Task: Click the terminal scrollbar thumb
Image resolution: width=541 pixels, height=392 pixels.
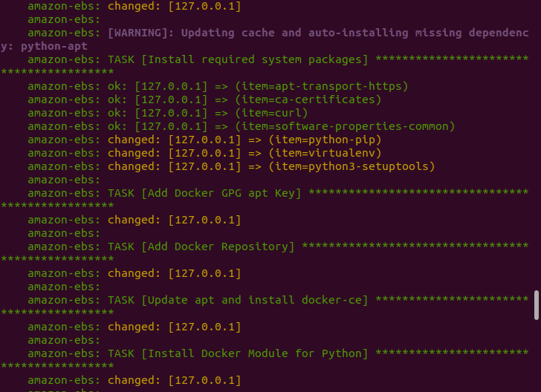Action: (537, 304)
